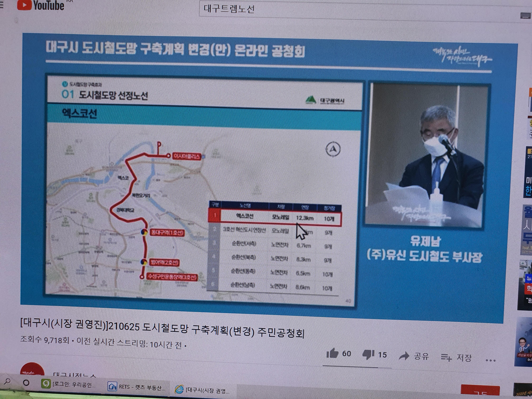Open the suggested video thumbnail with cartoon man
This screenshot has width=532, height=399.
pos(524,342)
